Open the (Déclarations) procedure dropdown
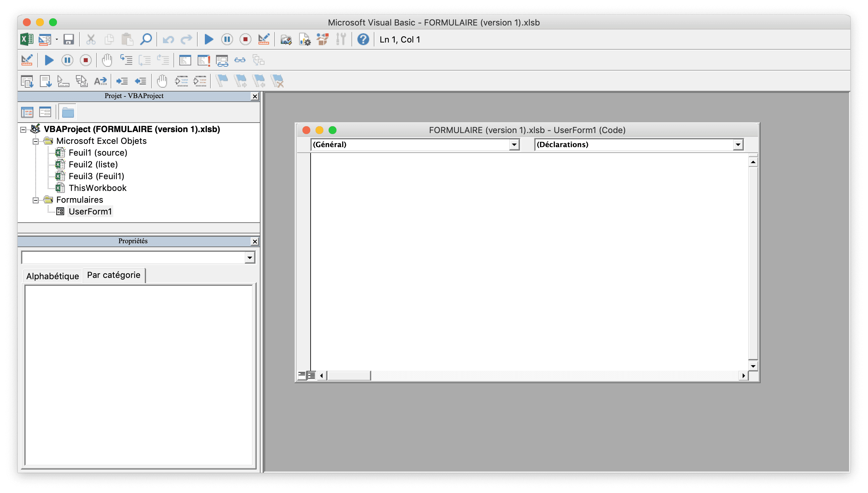 tap(738, 144)
